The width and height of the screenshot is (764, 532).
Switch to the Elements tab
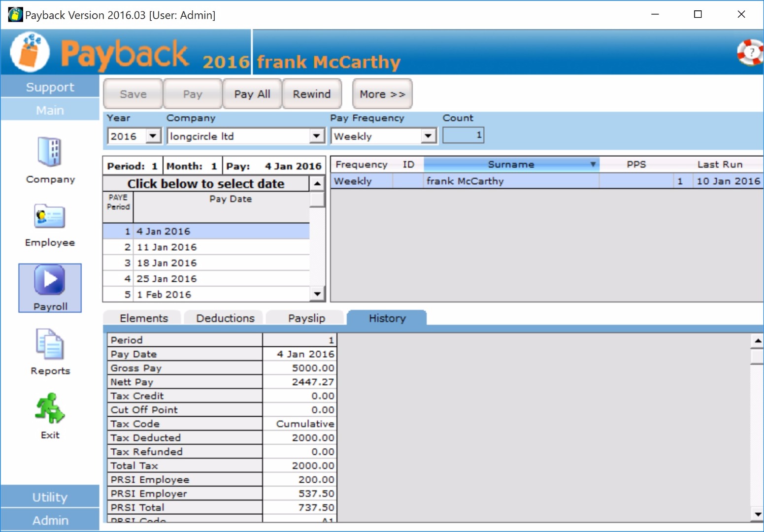143,318
